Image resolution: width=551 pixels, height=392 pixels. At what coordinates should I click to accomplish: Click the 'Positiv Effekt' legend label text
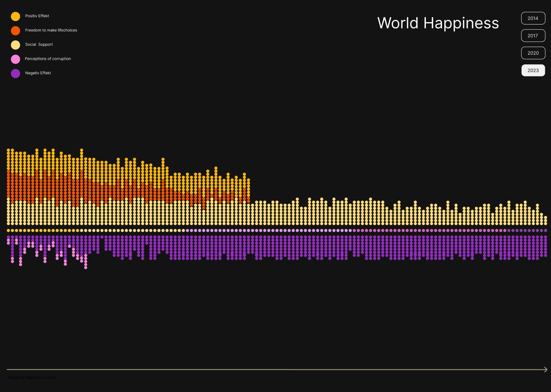[37, 16]
